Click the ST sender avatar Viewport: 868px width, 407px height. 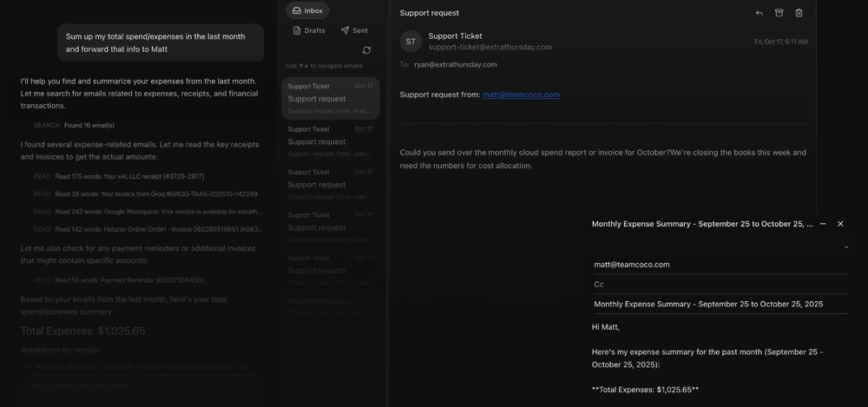(x=411, y=42)
